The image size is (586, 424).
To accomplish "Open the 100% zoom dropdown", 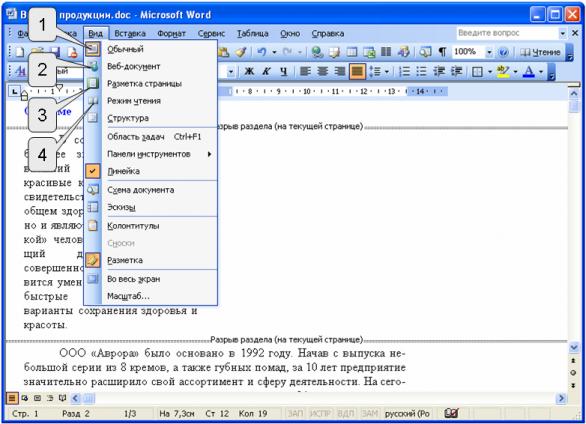I will pyautogui.click(x=489, y=52).
